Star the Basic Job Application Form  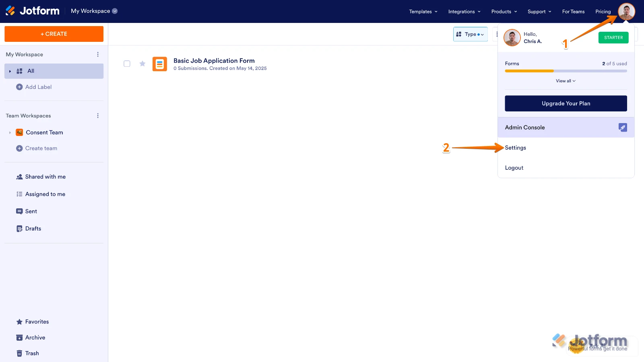click(142, 64)
